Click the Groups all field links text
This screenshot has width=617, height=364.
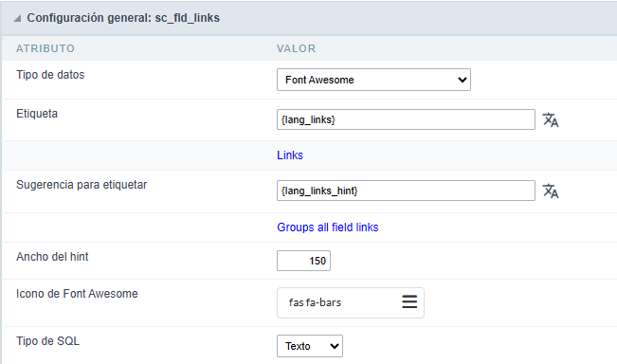pyautogui.click(x=328, y=227)
